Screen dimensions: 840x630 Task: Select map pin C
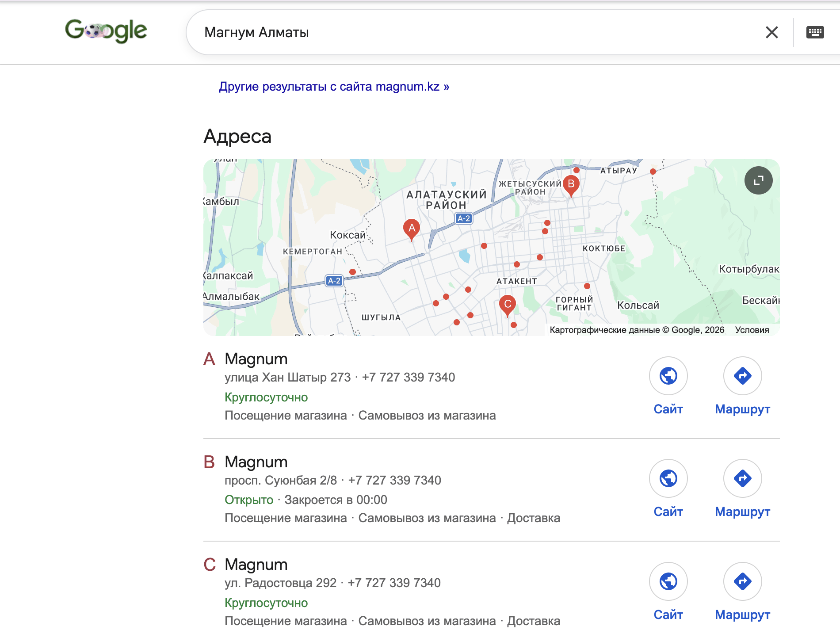[507, 305]
